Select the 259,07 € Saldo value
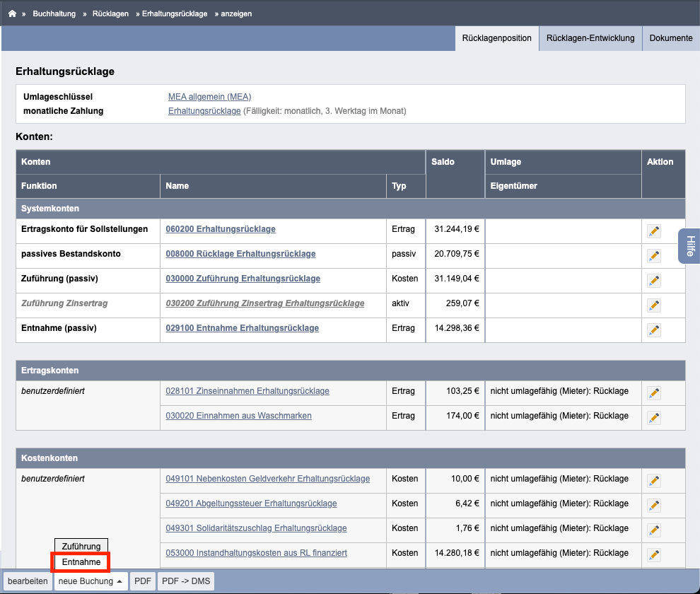700x594 pixels. pos(462,303)
